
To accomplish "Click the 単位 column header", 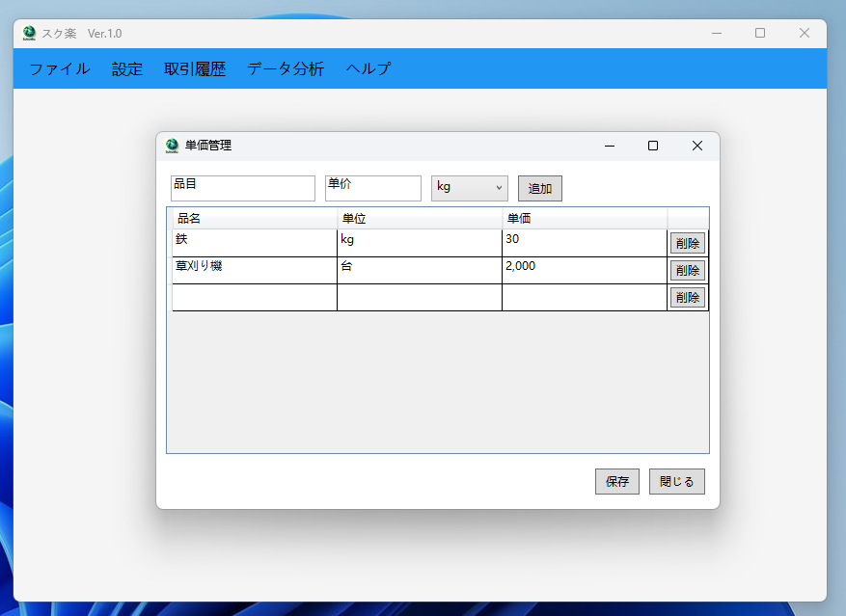I will coord(418,218).
